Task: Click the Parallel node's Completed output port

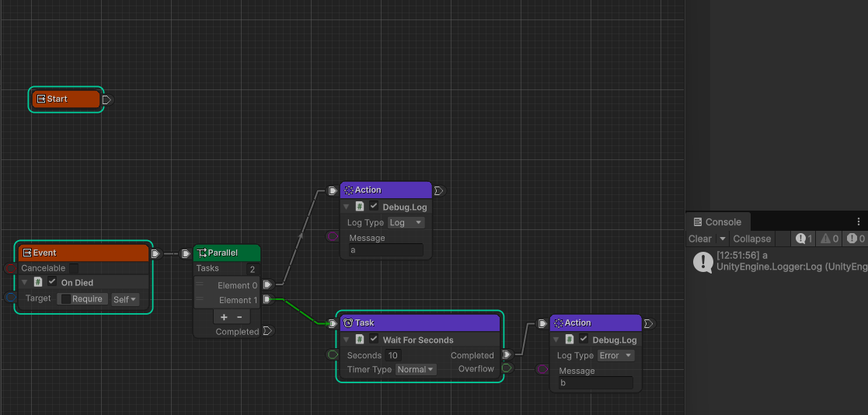Action: [267, 331]
